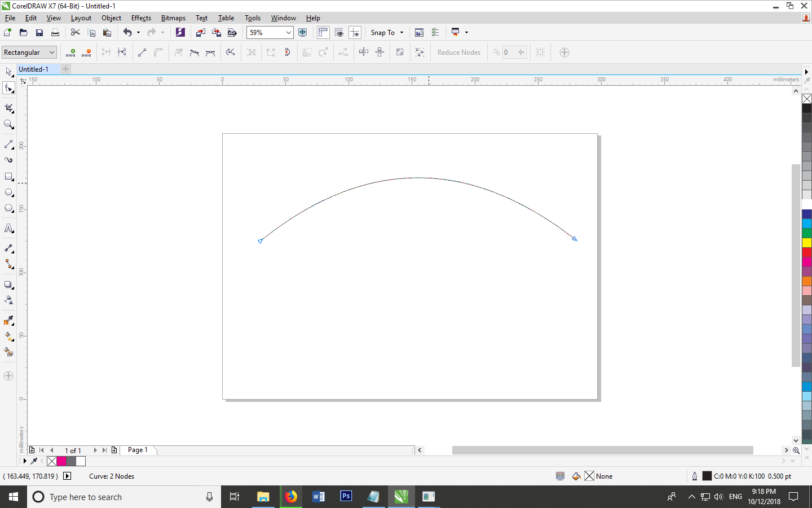The height and width of the screenshot is (508, 812).
Task: Select the Pick tool in the toolbox
Action: (x=8, y=72)
